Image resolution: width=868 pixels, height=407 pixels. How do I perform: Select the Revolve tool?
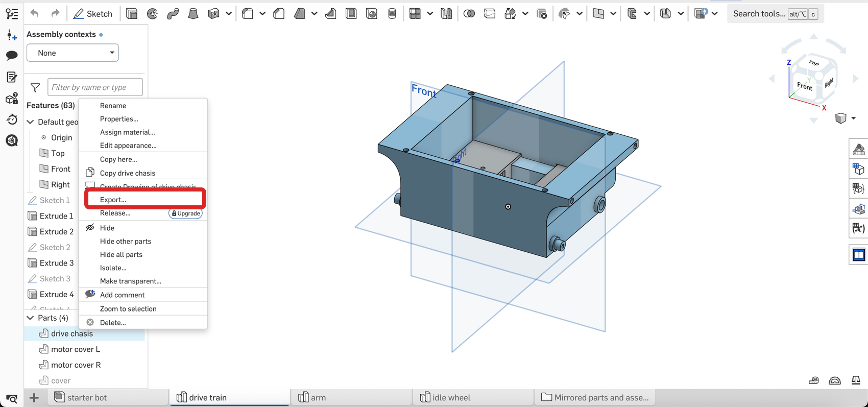pyautogui.click(x=152, y=14)
